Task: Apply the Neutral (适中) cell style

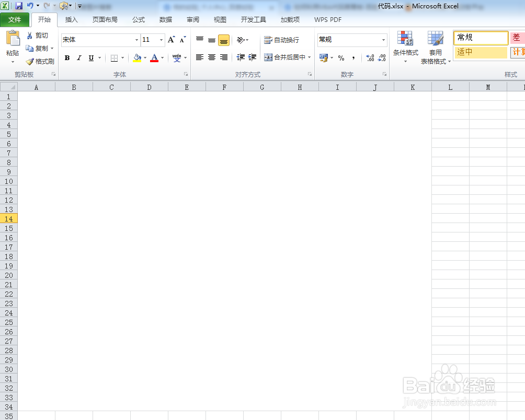Action: tap(481, 52)
